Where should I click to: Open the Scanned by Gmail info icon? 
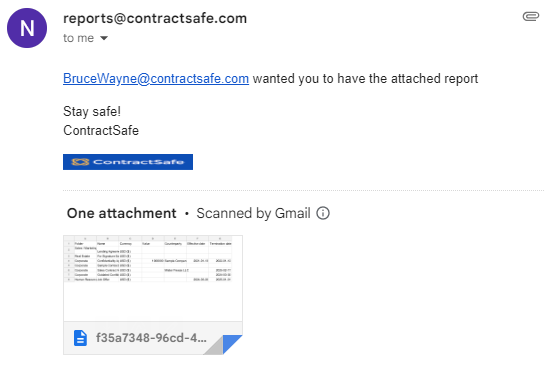pyautogui.click(x=323, y=213)
